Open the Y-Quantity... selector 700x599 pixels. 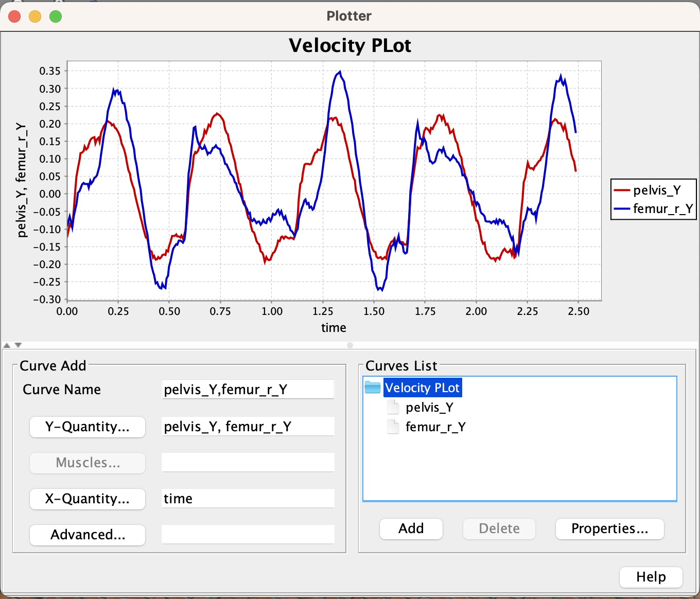[x=87, y=427]
